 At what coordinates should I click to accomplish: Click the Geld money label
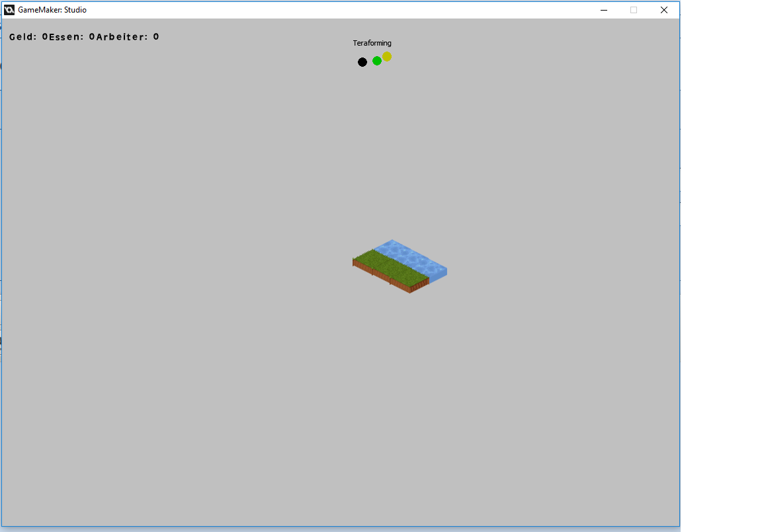pyautogui.click(x=22, y=37)
